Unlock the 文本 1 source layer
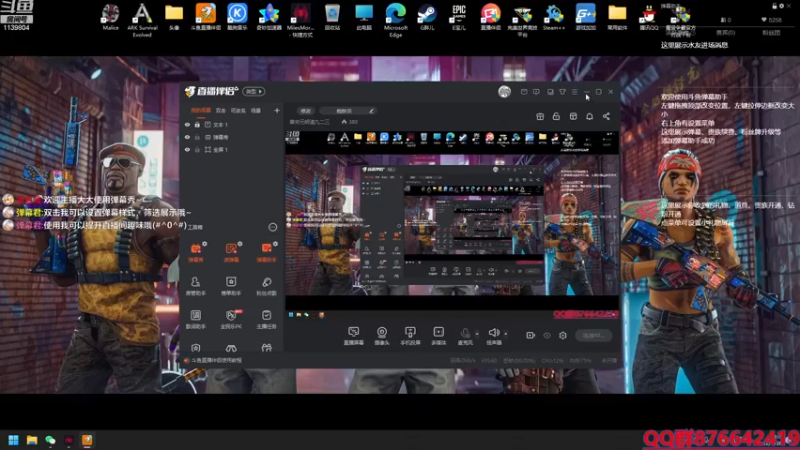800x450 pixels. (197, 124)
